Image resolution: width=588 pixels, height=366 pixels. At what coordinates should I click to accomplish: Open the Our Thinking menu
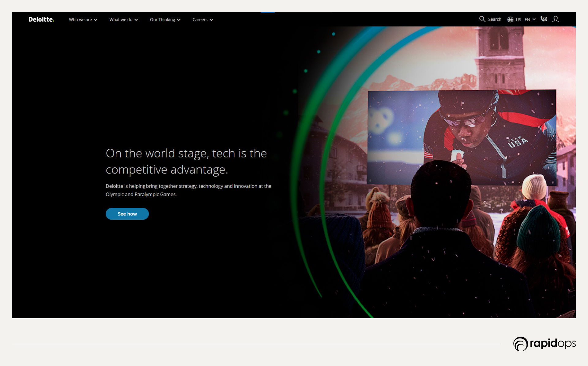pyautogui.click(x=162, y=20)
